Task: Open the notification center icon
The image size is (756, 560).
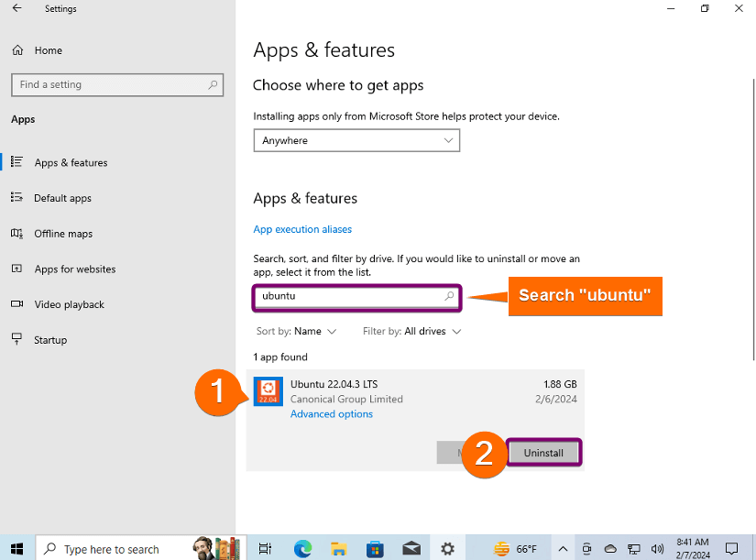Action: (732, 548)
